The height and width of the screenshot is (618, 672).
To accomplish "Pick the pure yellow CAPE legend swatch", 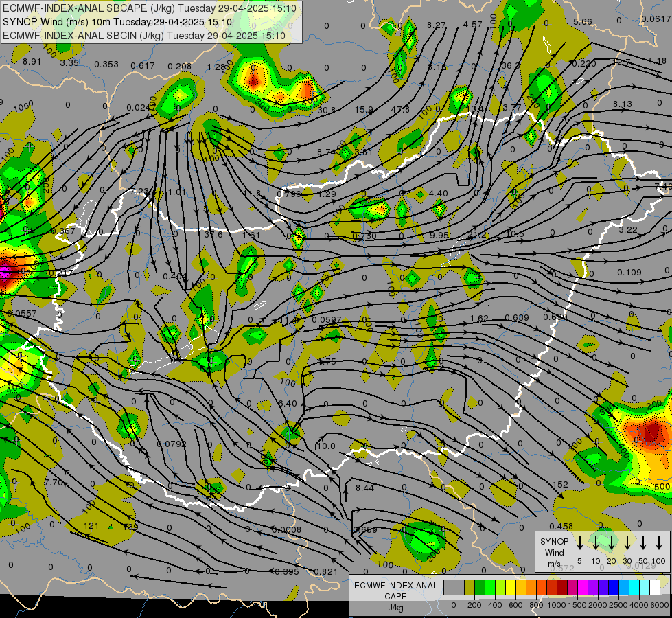I will point(510,587).
